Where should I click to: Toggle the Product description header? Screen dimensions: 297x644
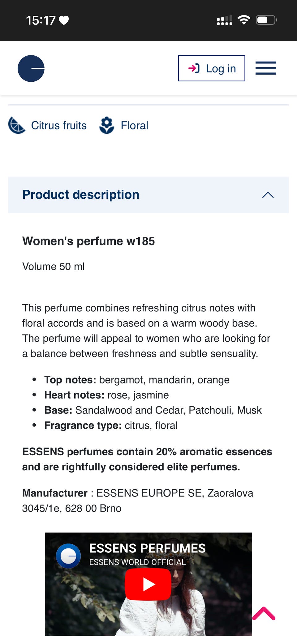[x=80, y=195]
